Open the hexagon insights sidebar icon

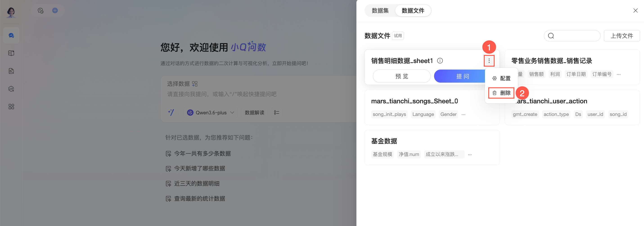11,89
